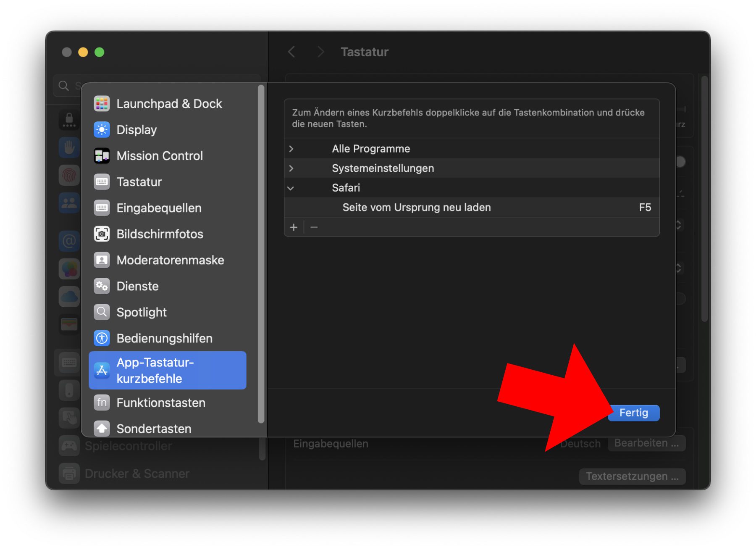
Task: Open the Funktionstasten fn icon
Action: point(102,403)
